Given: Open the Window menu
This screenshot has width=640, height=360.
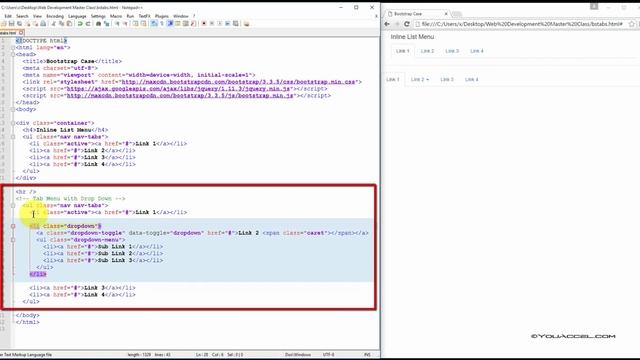Looking at the screenshot, I should (181, 16).
